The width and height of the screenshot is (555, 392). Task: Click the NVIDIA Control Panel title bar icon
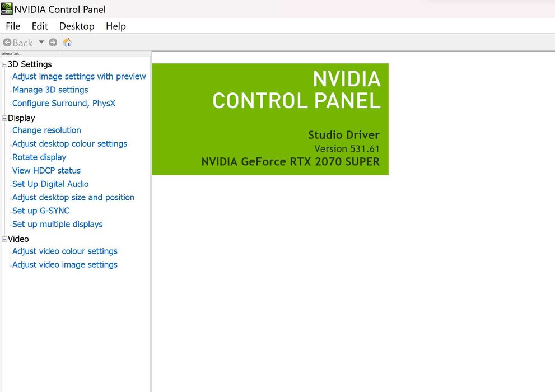[x=7, y=9]
